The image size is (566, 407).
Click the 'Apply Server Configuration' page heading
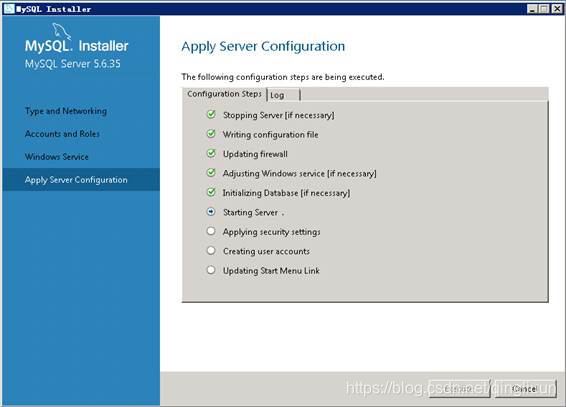pyautogui.click(x=263, y=47)
